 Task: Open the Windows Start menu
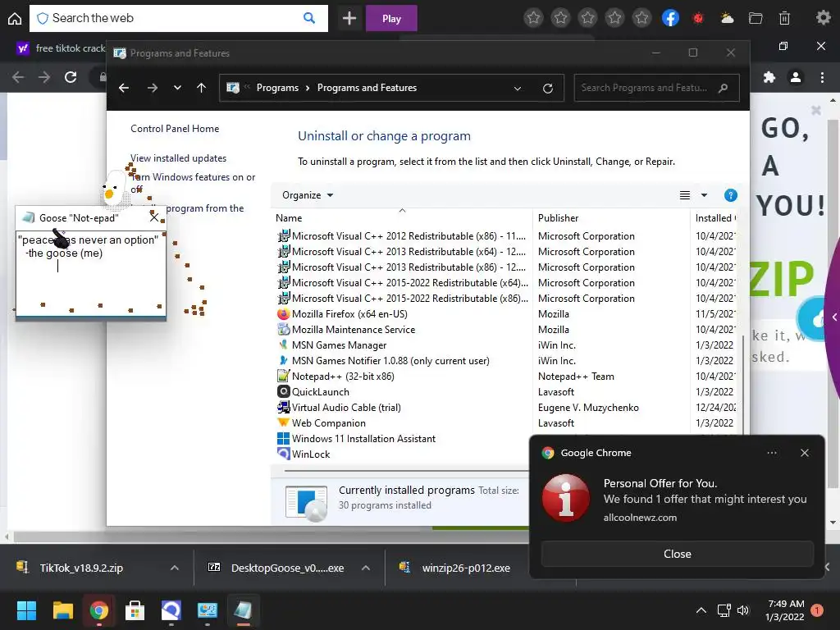[26, 610]
